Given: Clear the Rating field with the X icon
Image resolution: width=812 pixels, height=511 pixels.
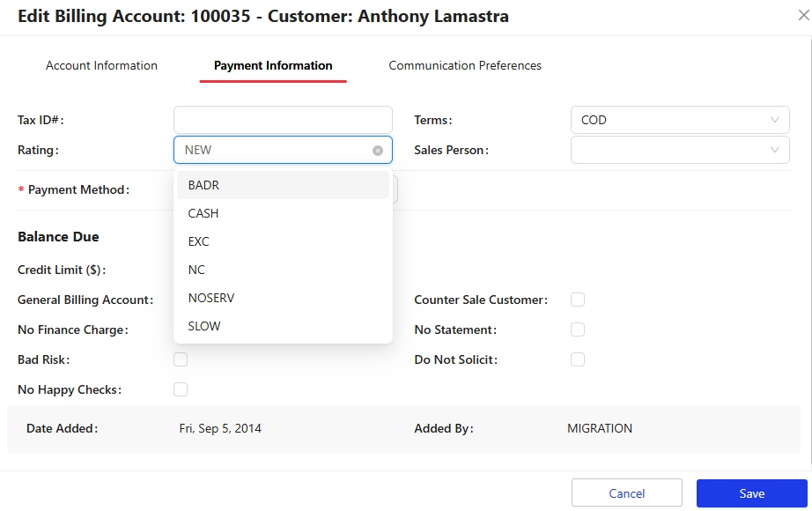Looking at the screenshot, I should 378,151.
